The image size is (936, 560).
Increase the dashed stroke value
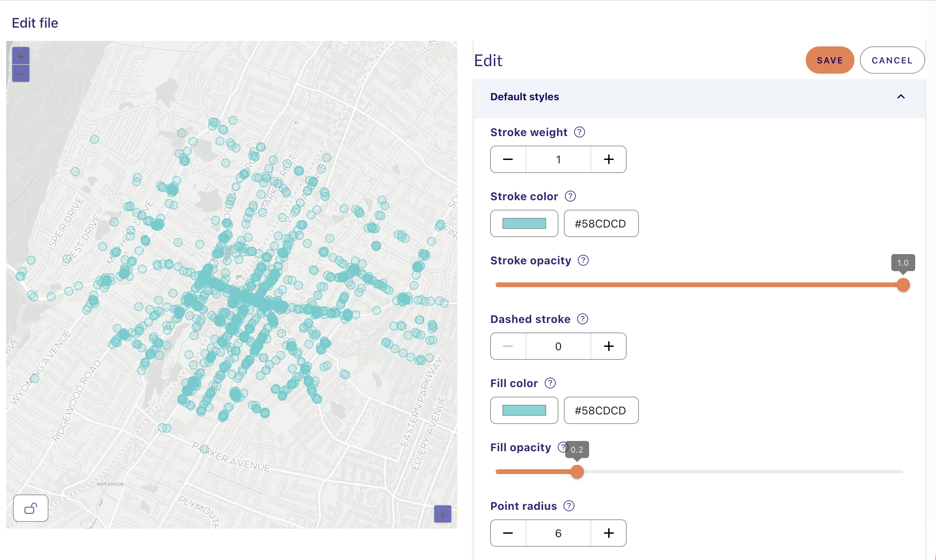coord(609,346)
